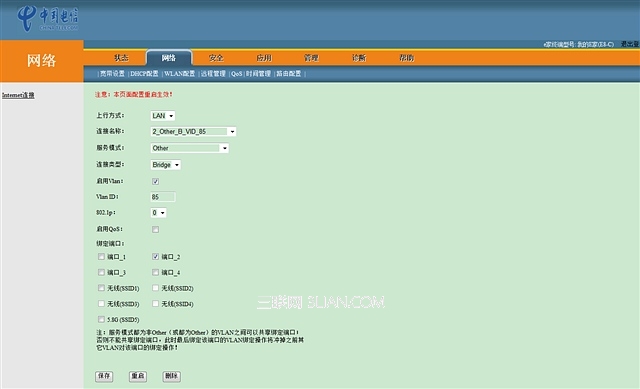Screen dimensions: 640x389
Task: Open 远程管理 submenu item
Action: 213,73
